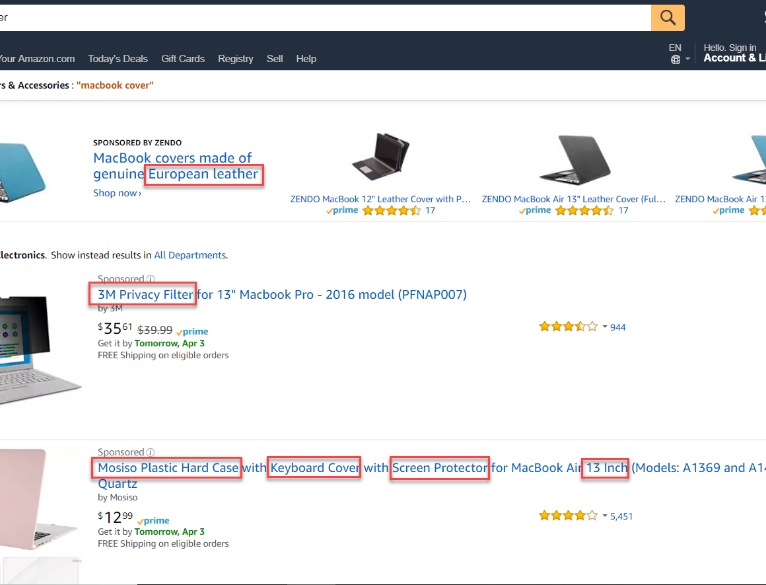Click star rating under ZENDO MacBook Air 13" cover
This screenshot has height=585, width=766.
click(586, 211)
